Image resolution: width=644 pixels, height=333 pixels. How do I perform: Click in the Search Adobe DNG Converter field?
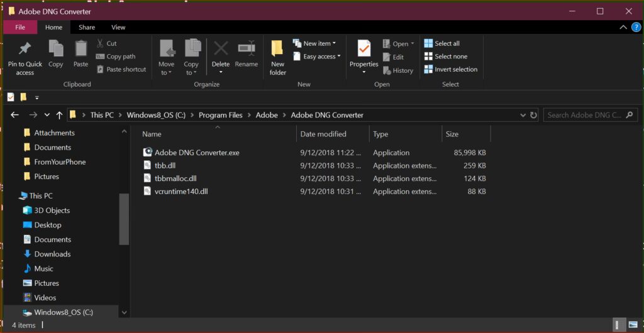584,115
